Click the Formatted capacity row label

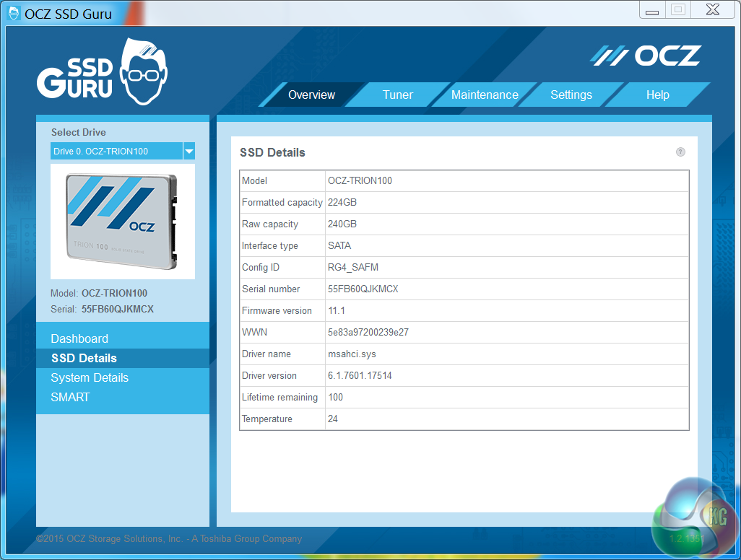(x=282, y=203)
